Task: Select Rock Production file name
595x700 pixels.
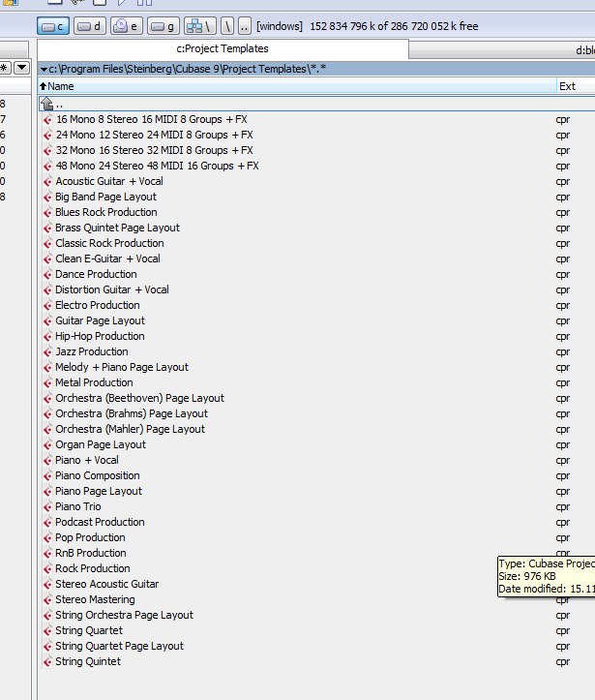Action: coord(93,568)
